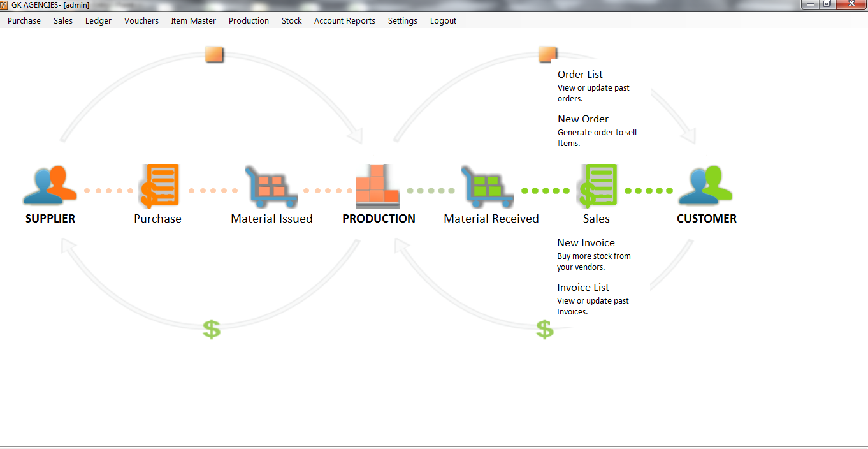Open the Sales menu in menu bar
Viewport: 868px width, 449px height.
(63, 21)
